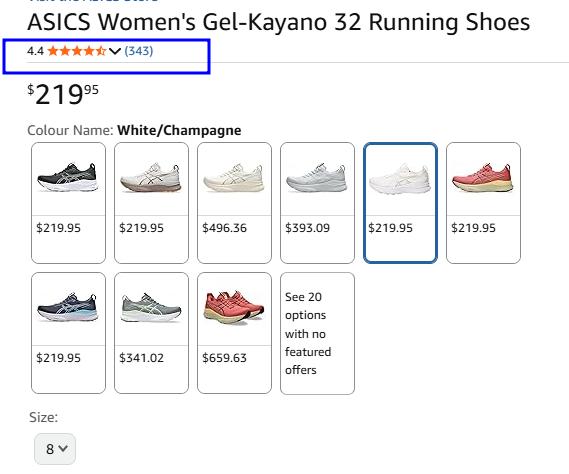
Task: Click the 4.5-star rating stars
Action: (x=77, y=51)
